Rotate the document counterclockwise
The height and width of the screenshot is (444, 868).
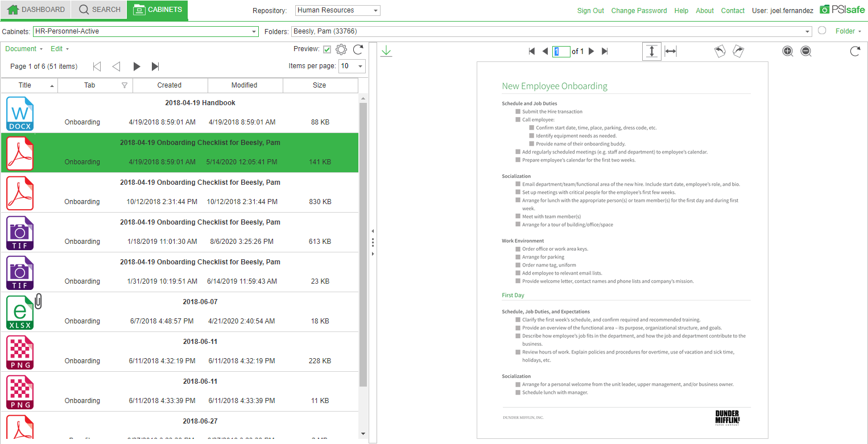coord(720,51)
